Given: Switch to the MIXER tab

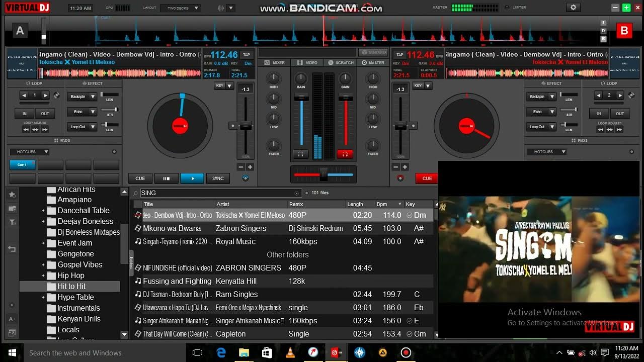Looking at the screenshot, I should pyautogui.click(x=275, y=63).
